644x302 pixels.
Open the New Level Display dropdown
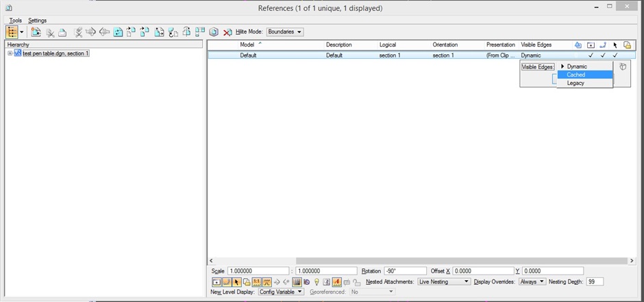[x=281, y=291]
